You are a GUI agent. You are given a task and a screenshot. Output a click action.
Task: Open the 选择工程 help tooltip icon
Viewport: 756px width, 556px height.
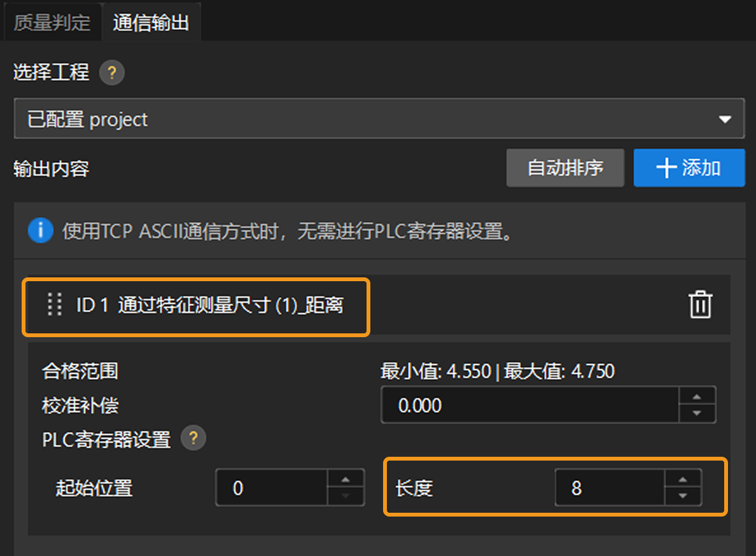click(112, 73)
